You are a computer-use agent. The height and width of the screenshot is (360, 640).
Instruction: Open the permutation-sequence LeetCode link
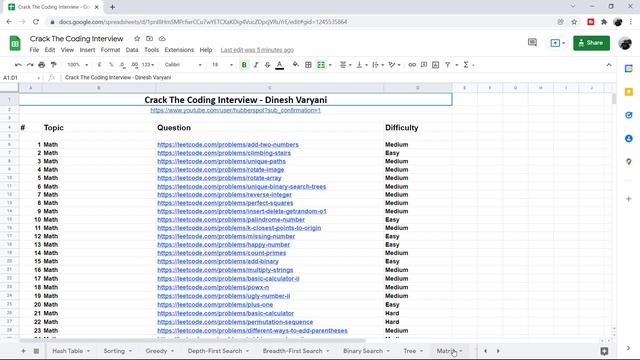pyautogui.click(x=235, y=322)
